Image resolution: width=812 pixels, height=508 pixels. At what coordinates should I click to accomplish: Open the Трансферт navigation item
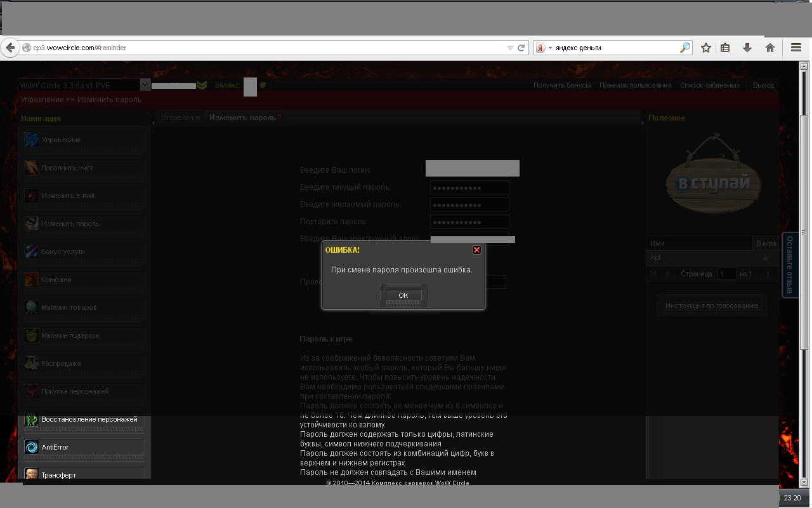pyautogui.click(x=84, y=474)
